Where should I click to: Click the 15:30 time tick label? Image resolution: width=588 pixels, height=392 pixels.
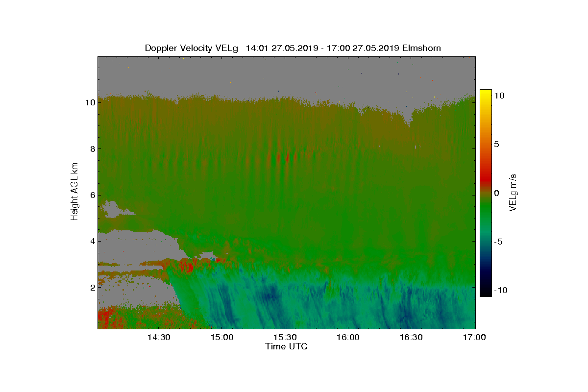click(285, 337)
